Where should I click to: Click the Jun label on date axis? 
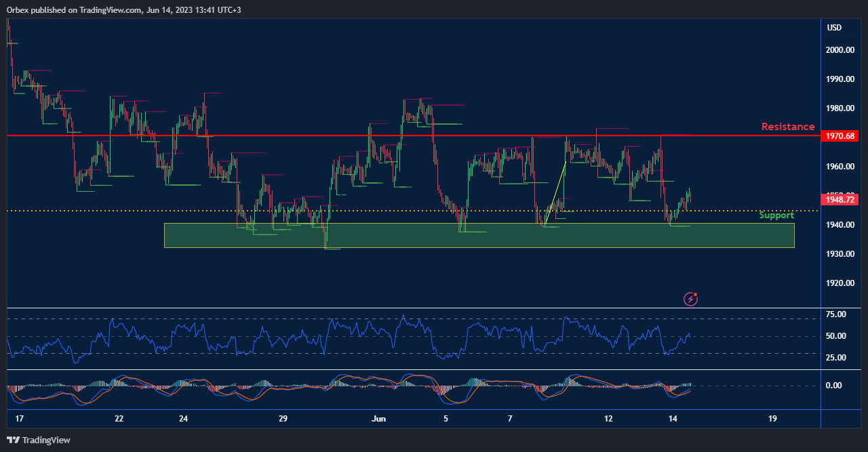coord(378,419)
